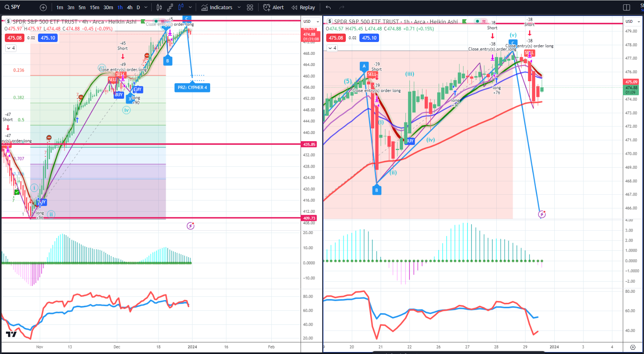Select the Bars chart style icon
644x354 pixels.
point(159,7)
